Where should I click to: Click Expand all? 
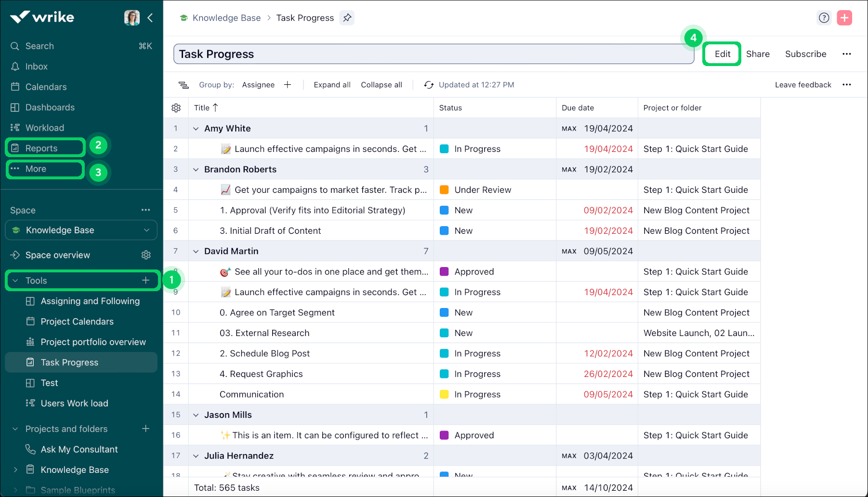(332, 85)
